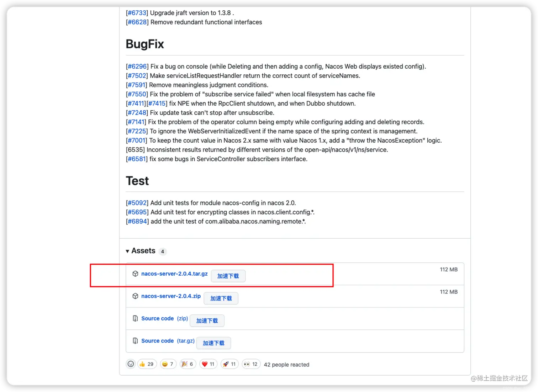This screenshot has height=392, width=538.
Task: Open issue #5092 nacos-config unit tests link
Action: (137, 203)
